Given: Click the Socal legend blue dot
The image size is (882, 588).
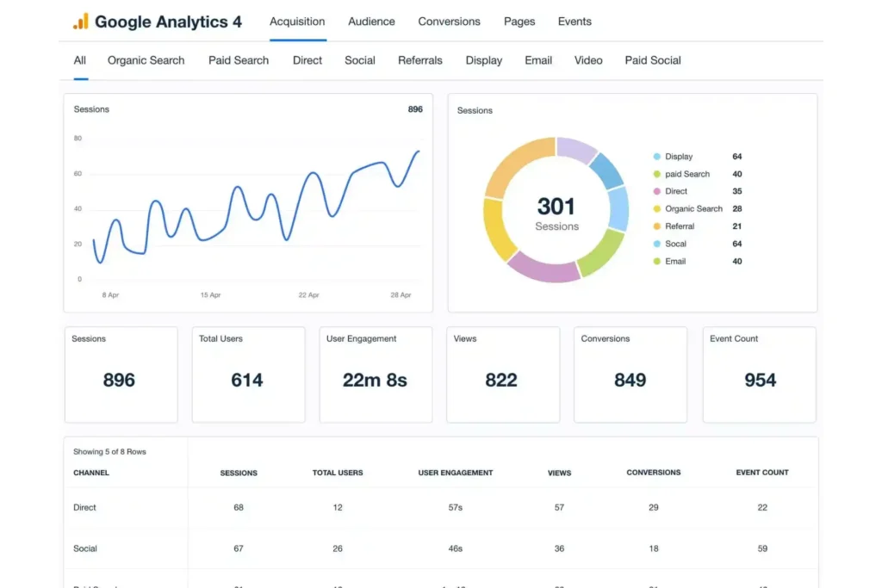Looking at the screenshot, I should point(656,244).
